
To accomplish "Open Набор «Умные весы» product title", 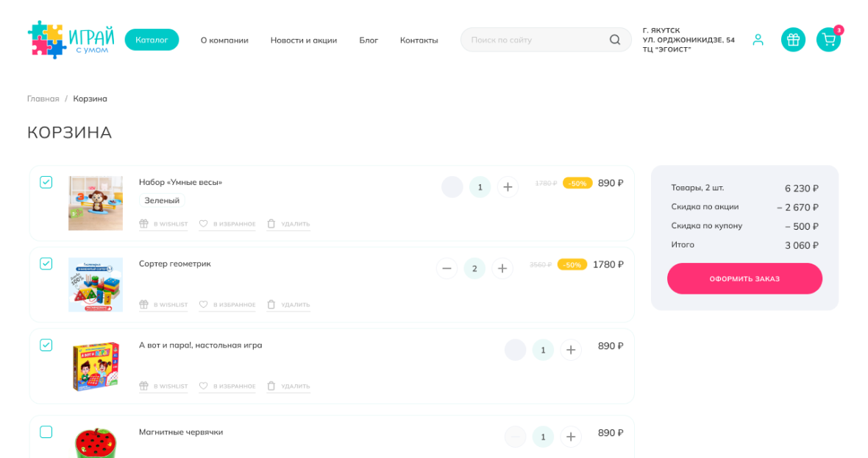I will tap(180, 182).
